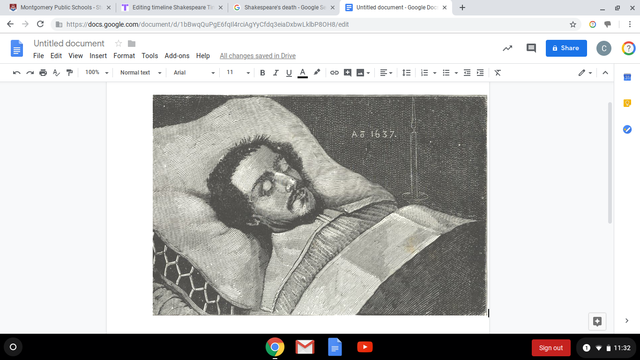
Task: Open a new browser tab
Action: click(462, 7)
